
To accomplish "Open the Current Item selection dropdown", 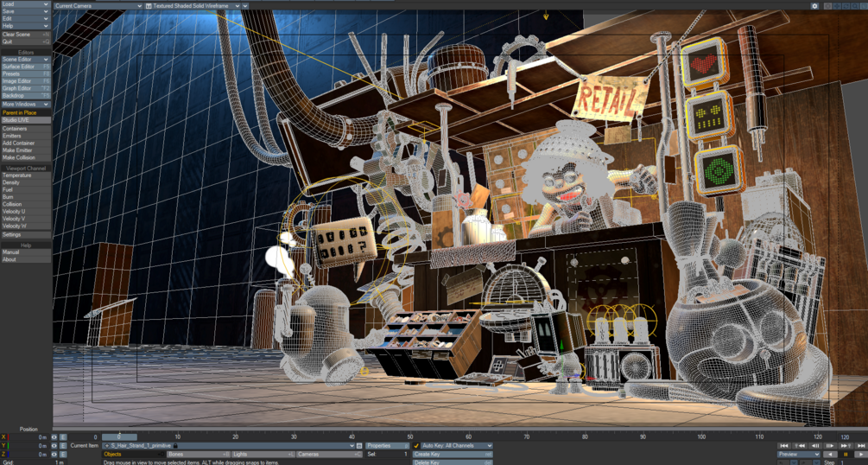I will tap(229, 446).
